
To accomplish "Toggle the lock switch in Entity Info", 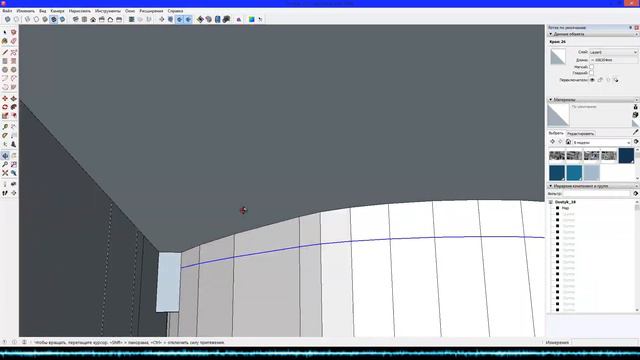I will pyautogui.click(x=600, y=80).
